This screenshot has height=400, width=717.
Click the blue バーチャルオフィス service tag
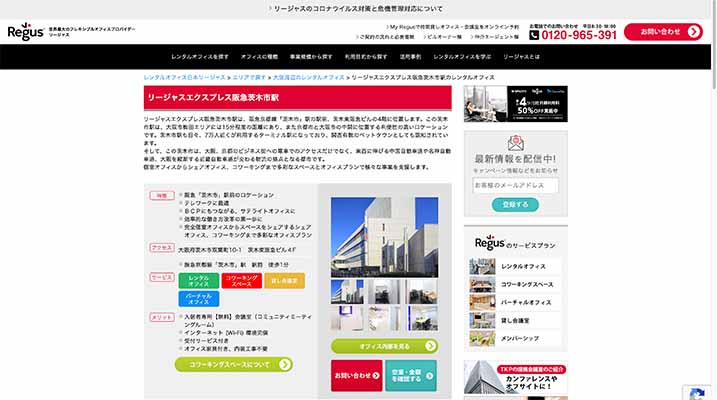coord(198,299)
